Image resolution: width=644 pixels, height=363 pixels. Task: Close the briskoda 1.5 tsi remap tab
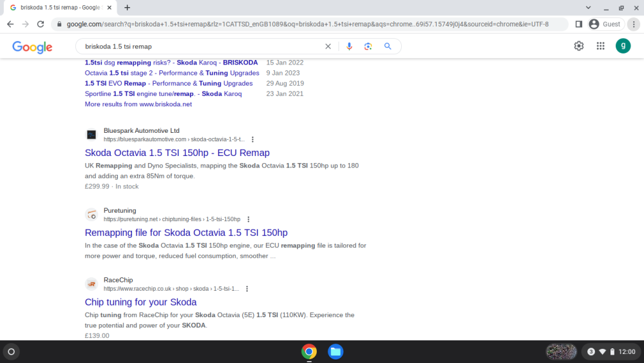pyautogui.click(x=109, y=7)
